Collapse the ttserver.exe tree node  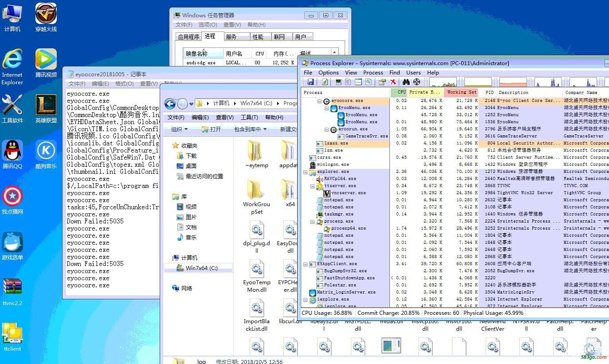coord(312,186)
